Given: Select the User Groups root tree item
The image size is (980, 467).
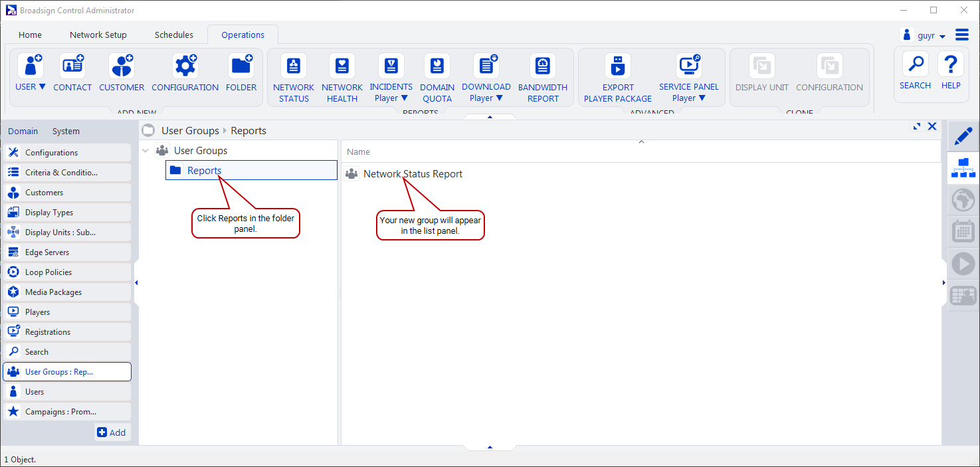Looking at the screenshot, I should pos(200,151).
